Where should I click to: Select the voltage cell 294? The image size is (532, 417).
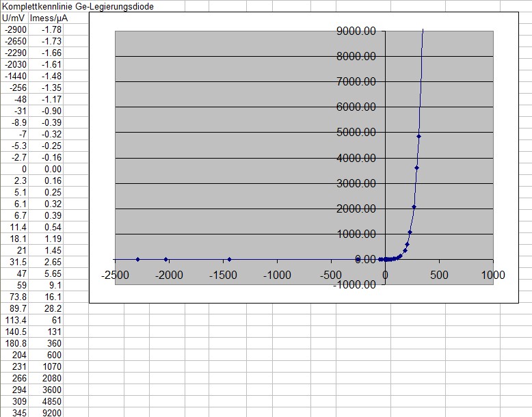(14, 390)
